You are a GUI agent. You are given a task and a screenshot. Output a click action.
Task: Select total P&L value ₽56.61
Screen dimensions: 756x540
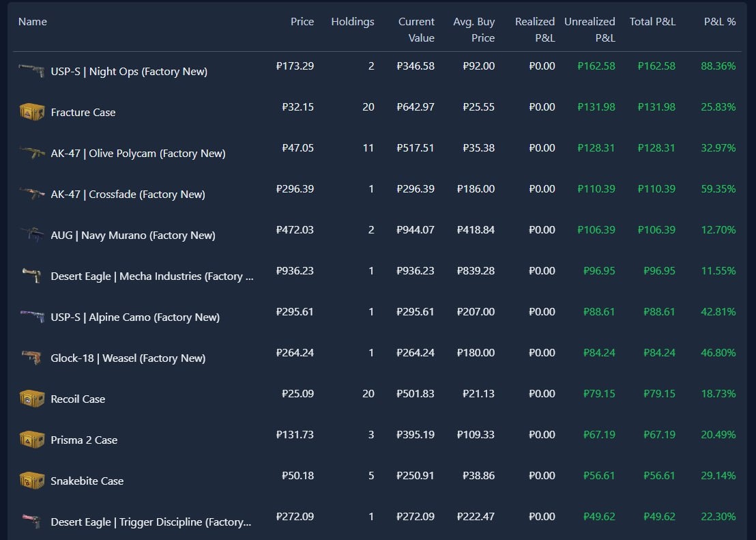pos(659,477)
